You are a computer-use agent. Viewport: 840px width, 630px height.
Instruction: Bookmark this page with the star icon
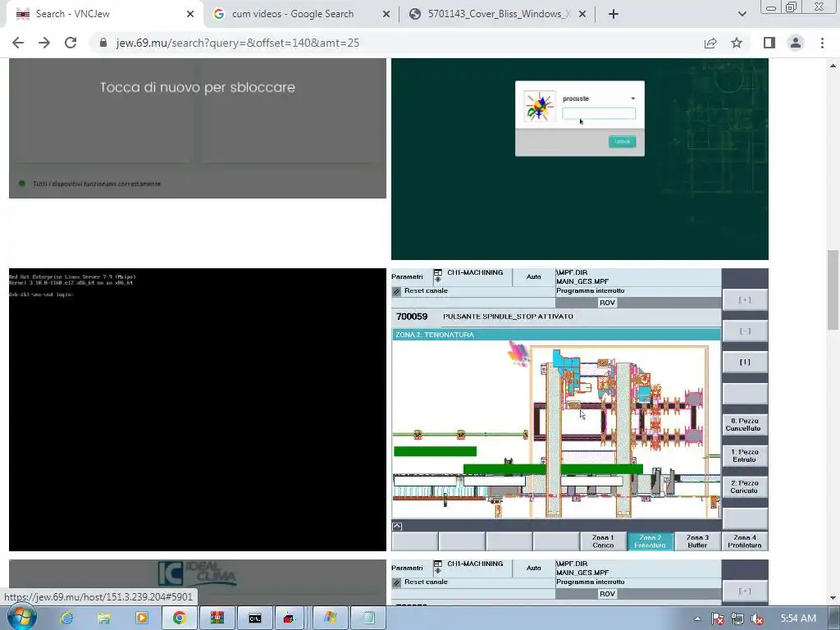(x=737, y=43)
